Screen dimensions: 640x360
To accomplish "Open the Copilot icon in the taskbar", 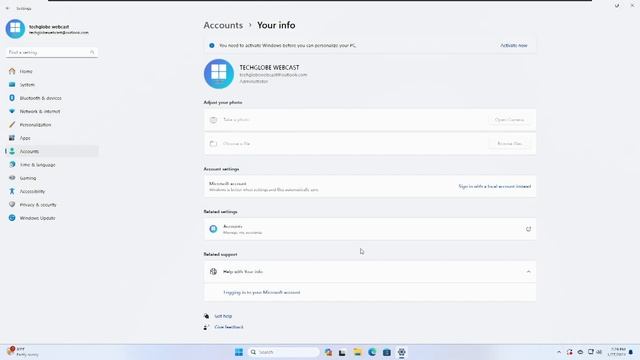I will pos(328,352).
